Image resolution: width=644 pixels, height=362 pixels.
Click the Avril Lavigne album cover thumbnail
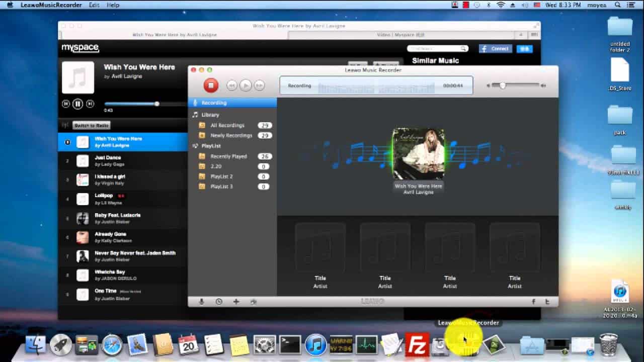[x=418, y=154]
